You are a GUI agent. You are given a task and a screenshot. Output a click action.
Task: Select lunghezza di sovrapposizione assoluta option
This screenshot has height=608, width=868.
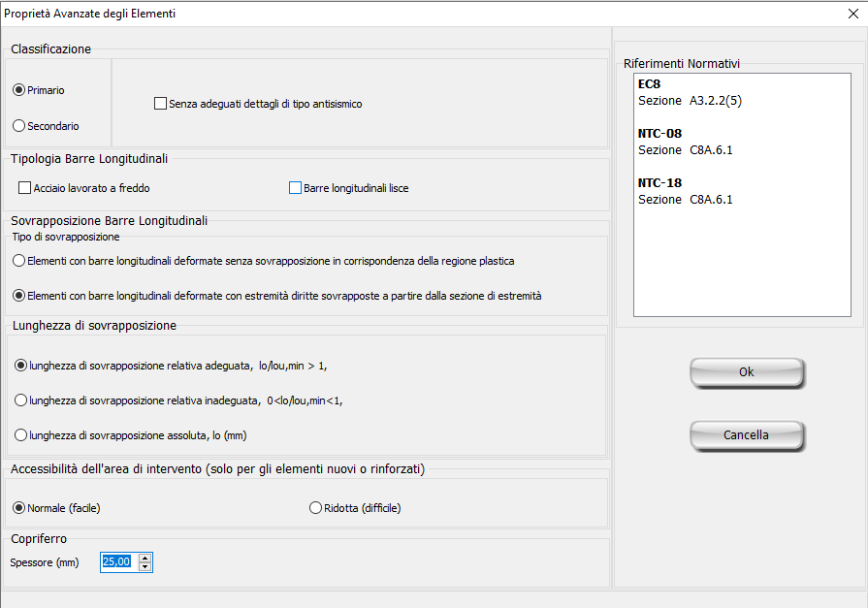coord(21,435)
